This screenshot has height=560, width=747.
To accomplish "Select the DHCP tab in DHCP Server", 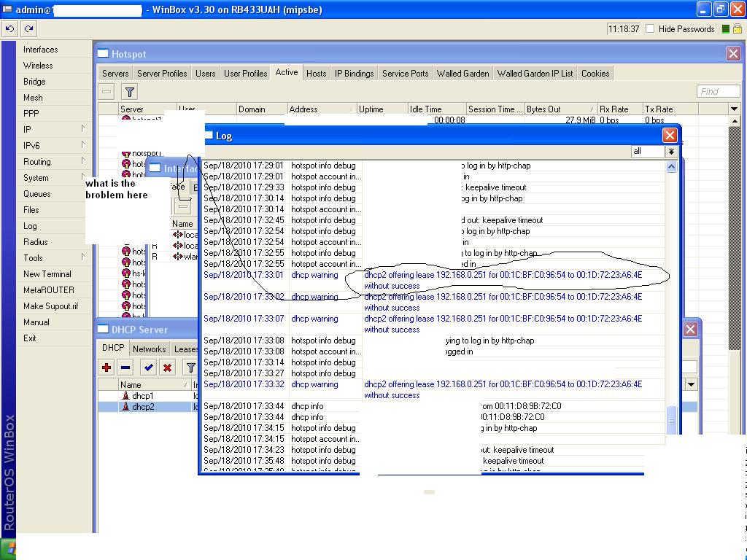I will pos(113,348).
